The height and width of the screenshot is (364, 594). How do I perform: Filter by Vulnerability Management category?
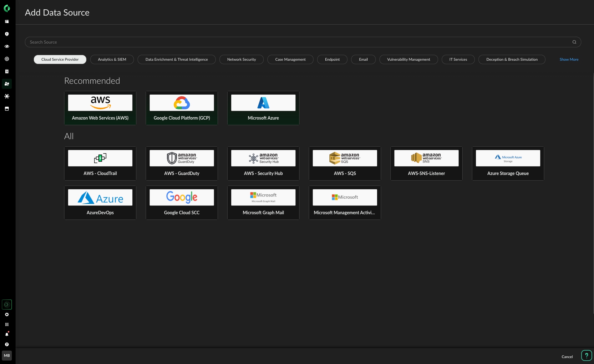click(x=408, y=59)
